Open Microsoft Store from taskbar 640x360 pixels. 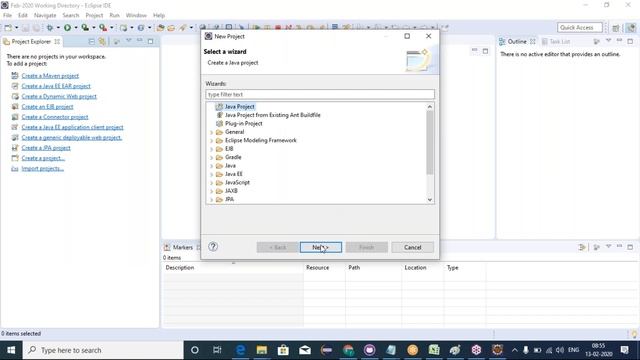[x=283, y=350]
